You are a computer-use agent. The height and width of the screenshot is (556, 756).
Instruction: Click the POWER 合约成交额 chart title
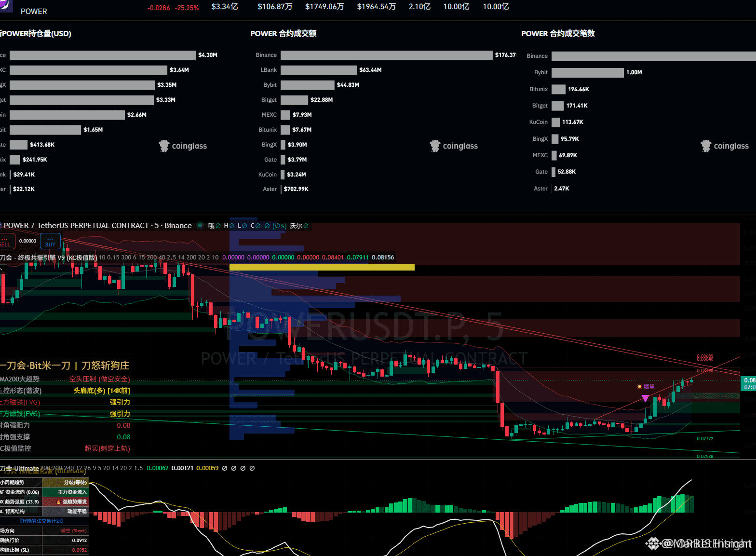[283, 33]
